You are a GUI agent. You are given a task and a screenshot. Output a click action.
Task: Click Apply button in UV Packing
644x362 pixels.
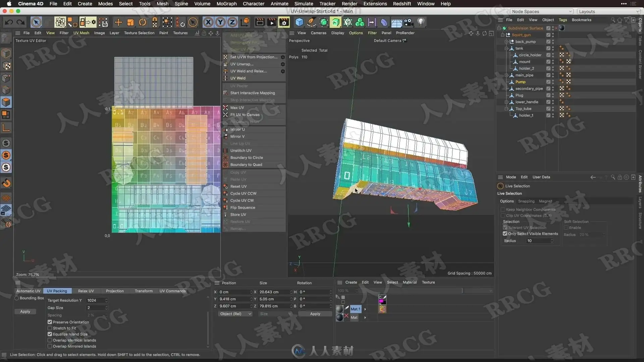(x=25, y=311)
